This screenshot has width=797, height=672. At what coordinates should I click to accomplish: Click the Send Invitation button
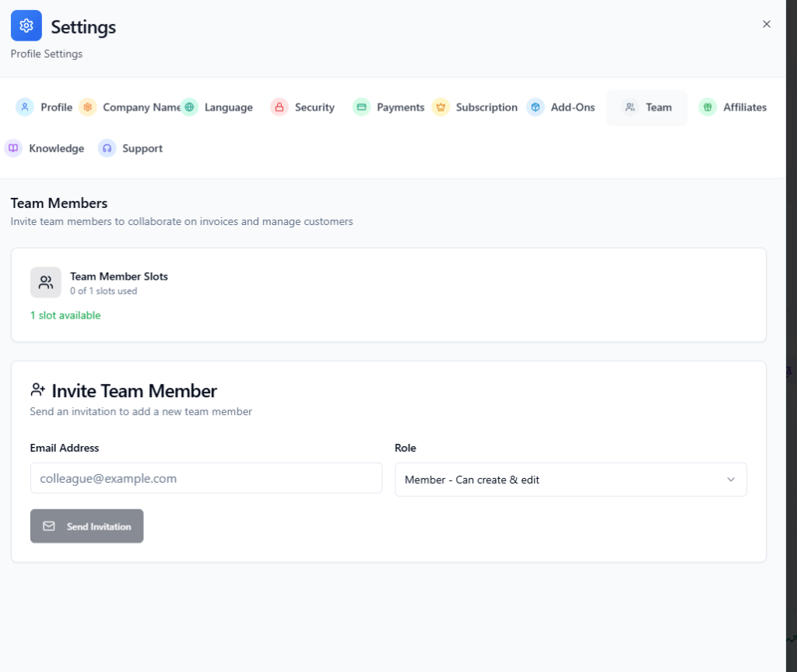pos(86,526)
